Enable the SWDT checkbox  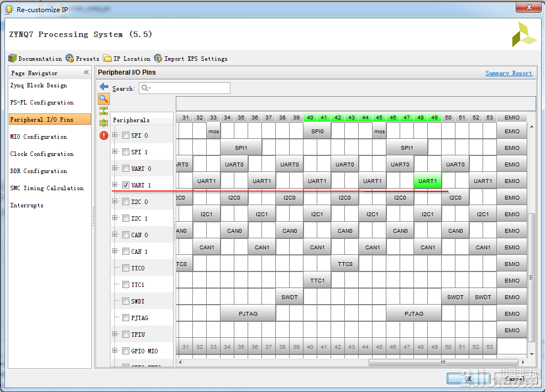coord(126,301)
